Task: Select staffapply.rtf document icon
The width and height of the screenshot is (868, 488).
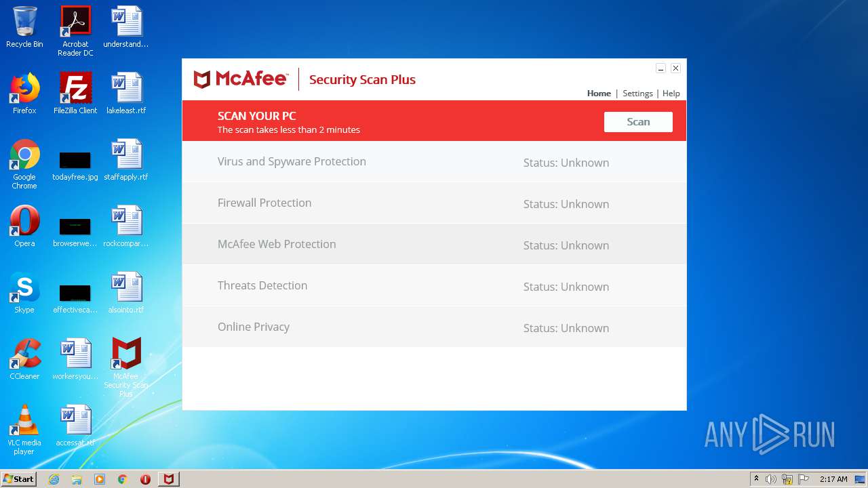Action: [126, 160]
